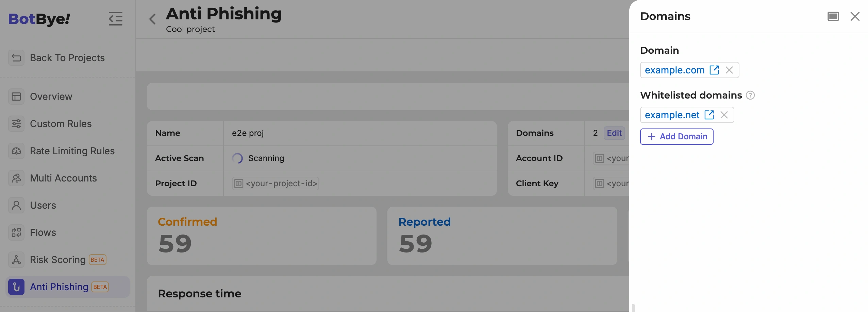Close the Domains panel
The width and height of the screenshot is (868, 312).
point(855,16)
